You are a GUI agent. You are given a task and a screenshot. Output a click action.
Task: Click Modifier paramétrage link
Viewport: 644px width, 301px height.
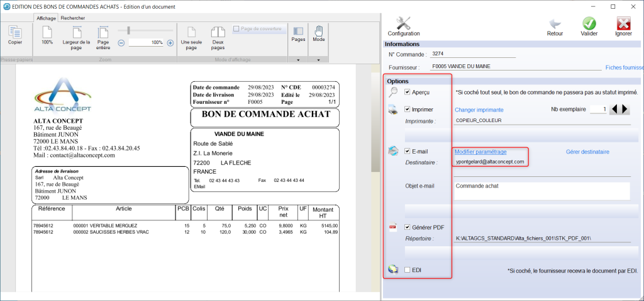(480, 152)
